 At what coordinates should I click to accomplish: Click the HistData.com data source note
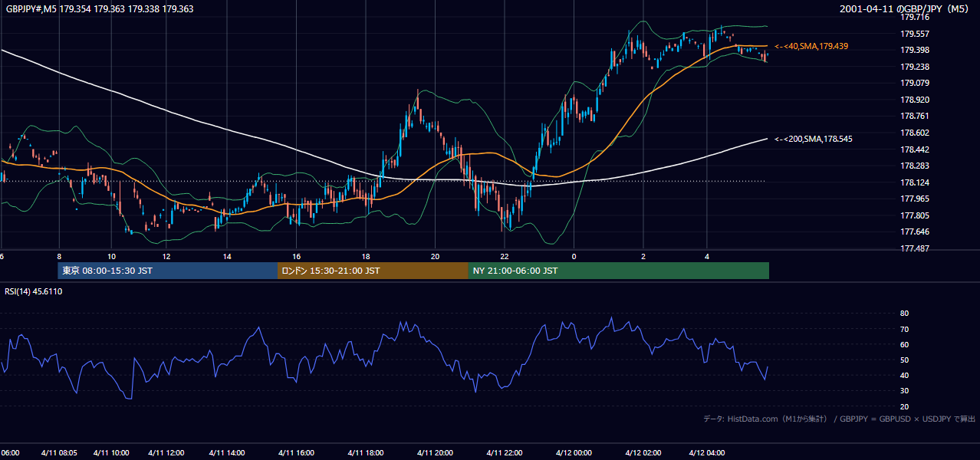840,419
